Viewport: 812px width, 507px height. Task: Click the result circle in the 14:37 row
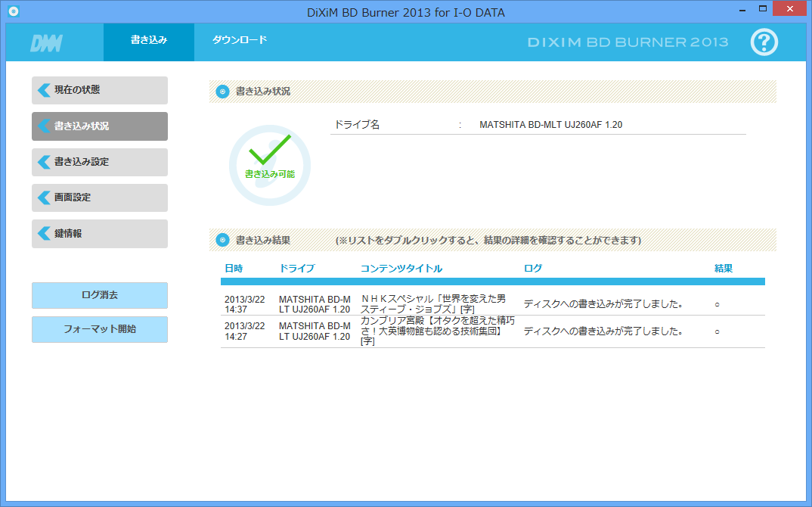[x=717, y=305]
